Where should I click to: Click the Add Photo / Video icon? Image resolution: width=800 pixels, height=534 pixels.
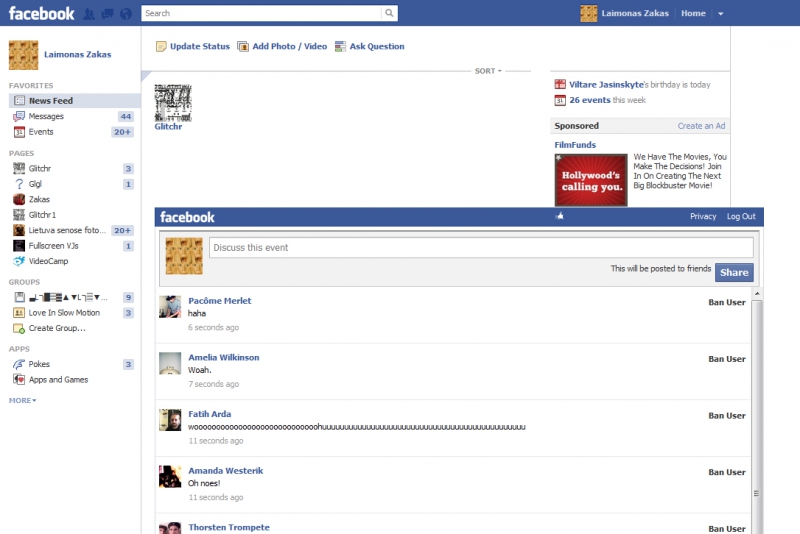click(243, 46)
